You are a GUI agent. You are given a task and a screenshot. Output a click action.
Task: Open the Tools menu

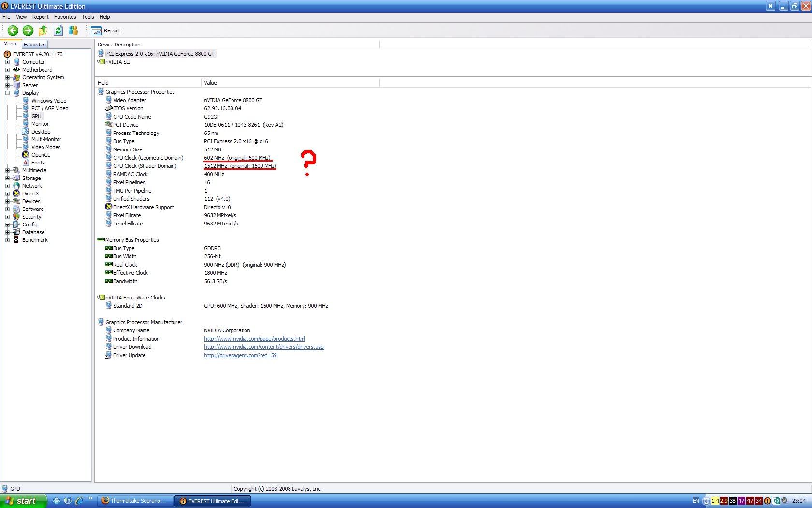(x=87, y=17)
